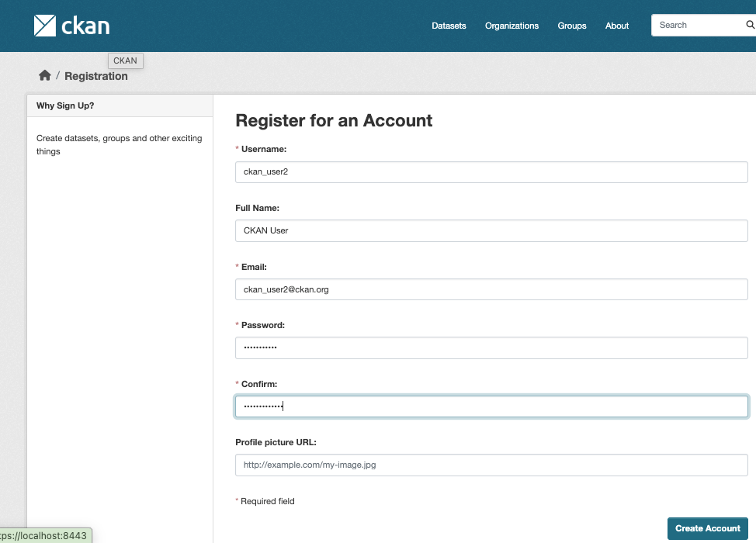Click the CKAN logo in header
The width and height of the screenshot is (756, 543).
point(72,26)
